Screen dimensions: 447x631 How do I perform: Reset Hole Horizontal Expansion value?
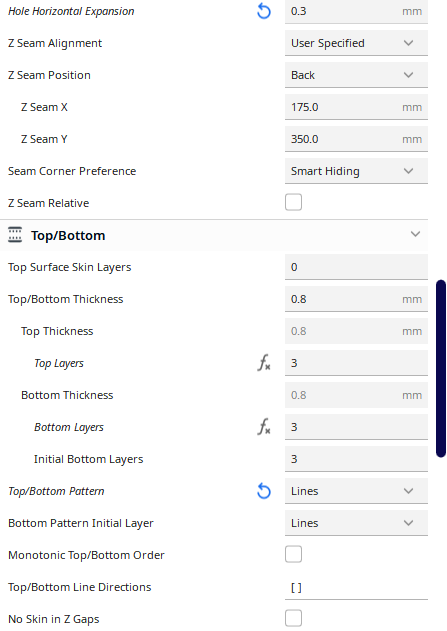[x=264, y=11]
